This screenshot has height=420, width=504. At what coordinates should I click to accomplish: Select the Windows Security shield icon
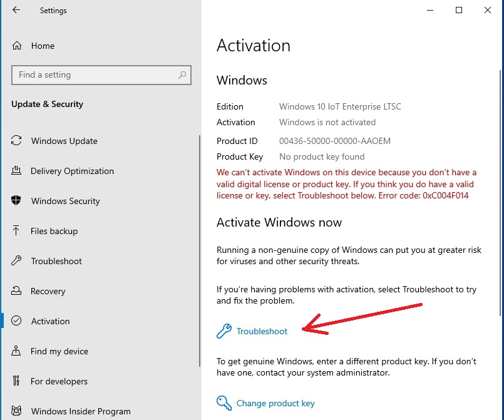coord(16,200)
